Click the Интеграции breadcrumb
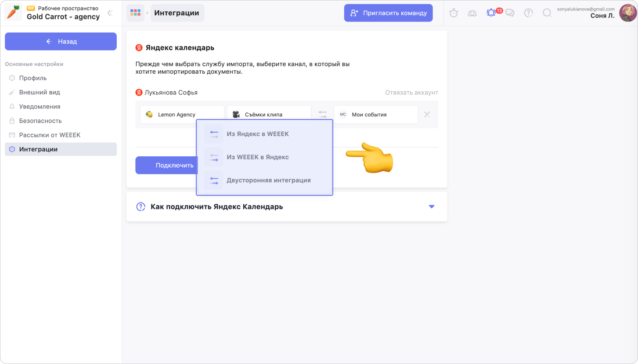This screenshot has height=364, width=638. pyautogui.click(x=177, y=13)
